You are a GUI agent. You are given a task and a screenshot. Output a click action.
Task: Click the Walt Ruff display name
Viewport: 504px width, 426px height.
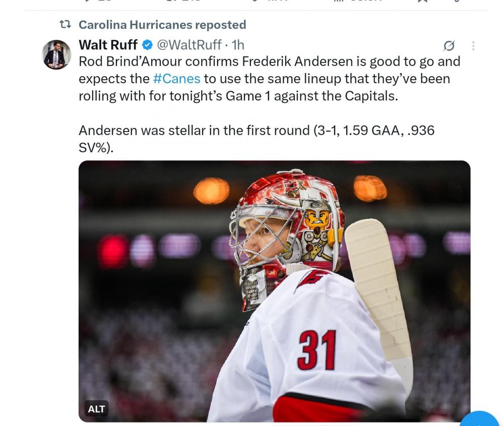(108, 45)
